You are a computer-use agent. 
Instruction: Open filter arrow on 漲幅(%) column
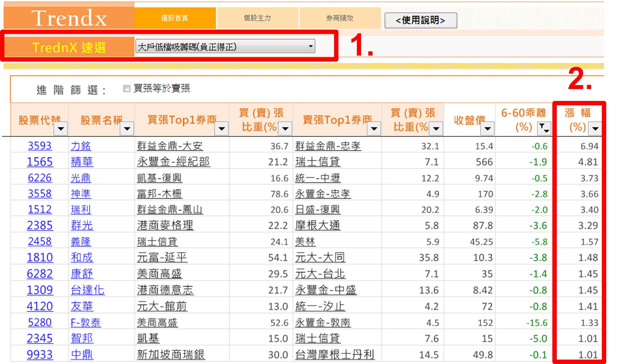tap(595, 129)
